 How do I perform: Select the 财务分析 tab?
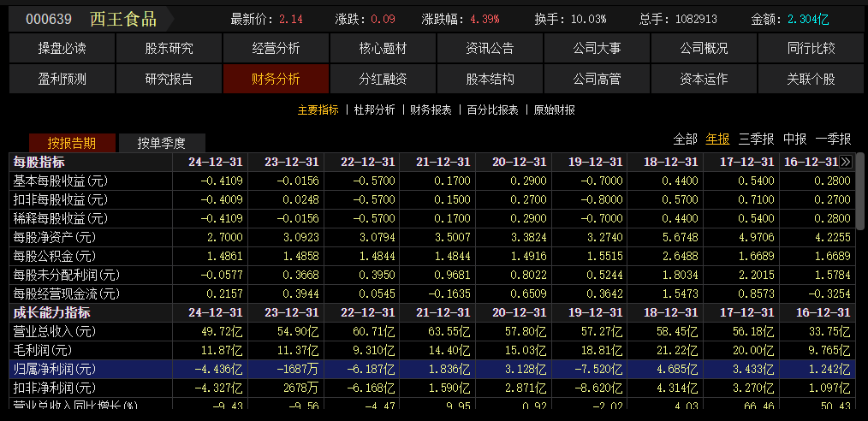pos(276,79)
